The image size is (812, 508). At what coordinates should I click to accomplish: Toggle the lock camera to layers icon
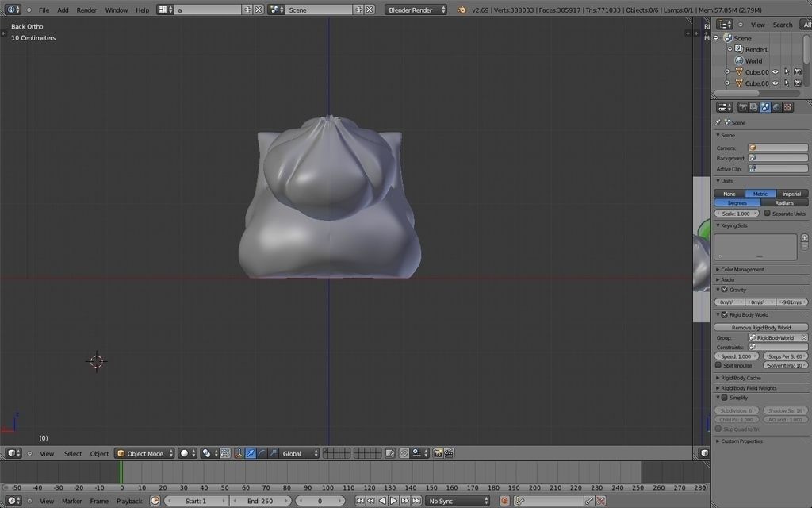(x=390, y=453)
